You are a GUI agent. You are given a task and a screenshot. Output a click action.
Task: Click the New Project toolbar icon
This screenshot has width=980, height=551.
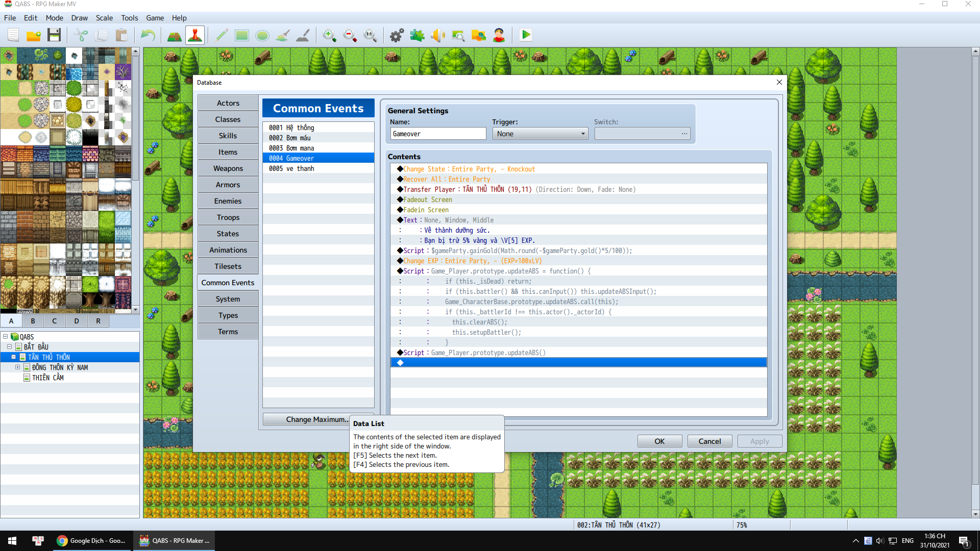[x=13, y=35]
